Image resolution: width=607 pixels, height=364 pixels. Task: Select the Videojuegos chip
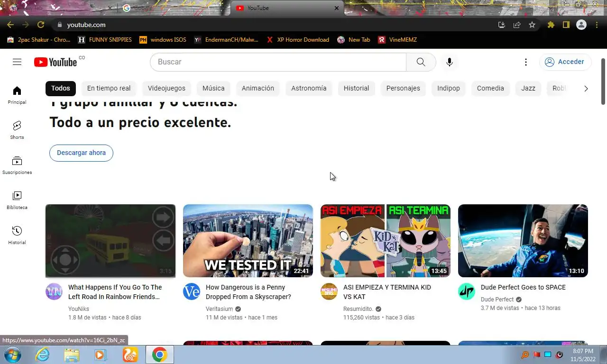[x=166, y=88]
